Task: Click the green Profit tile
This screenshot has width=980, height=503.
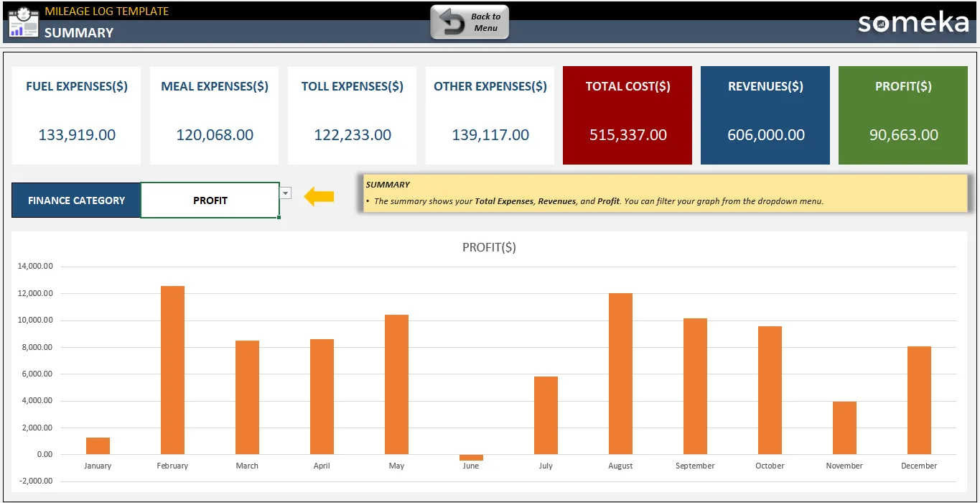Action: 903,116
